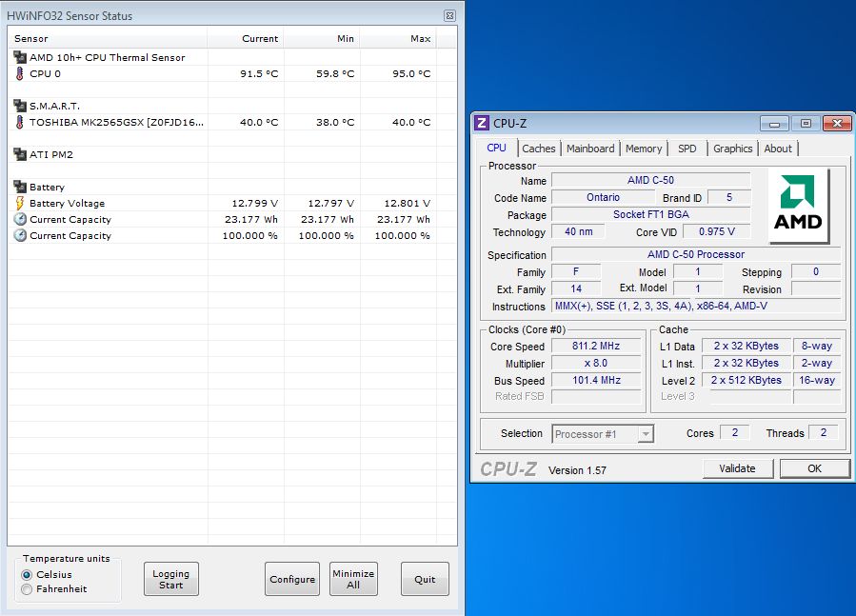Click the 2 x 512 KBytes Level 2 value
The width and height of the screenshot is (856, 616).
coord(746,380)
